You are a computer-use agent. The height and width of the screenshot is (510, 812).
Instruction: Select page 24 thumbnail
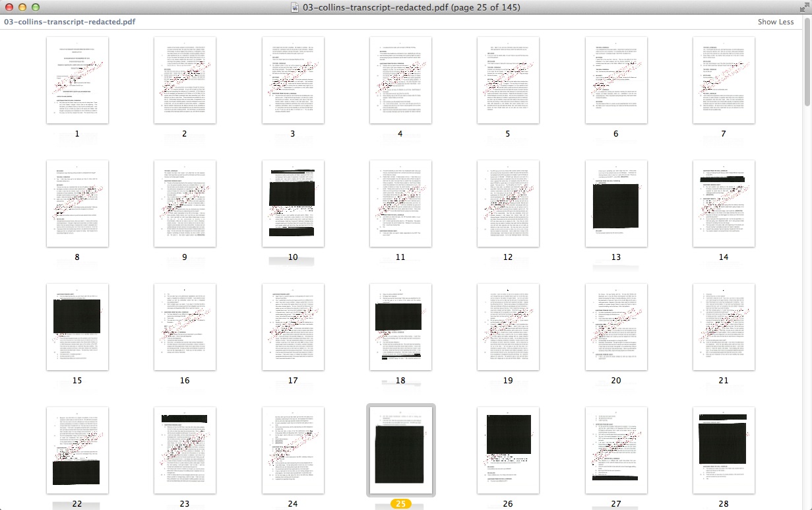293,450
